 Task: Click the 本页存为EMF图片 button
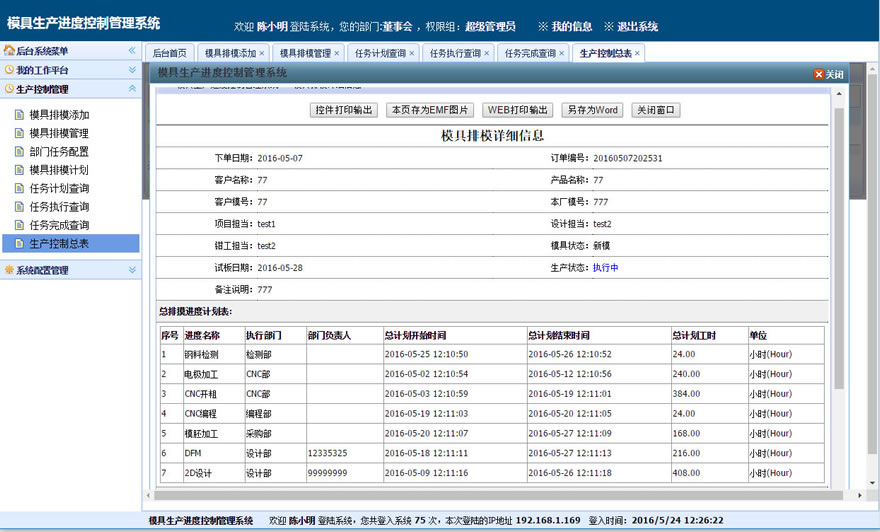click(430, 110)
